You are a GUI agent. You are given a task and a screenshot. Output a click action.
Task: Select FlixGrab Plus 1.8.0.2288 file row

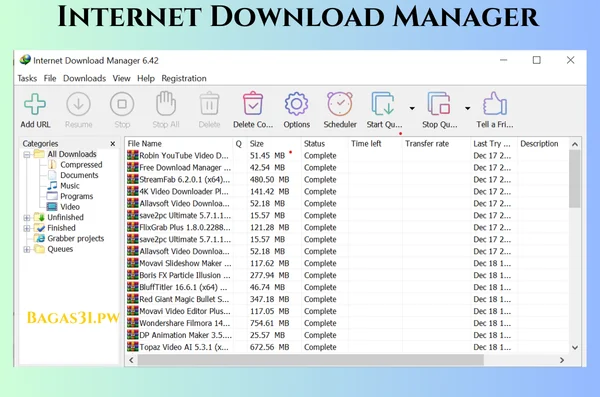point(347,227)
